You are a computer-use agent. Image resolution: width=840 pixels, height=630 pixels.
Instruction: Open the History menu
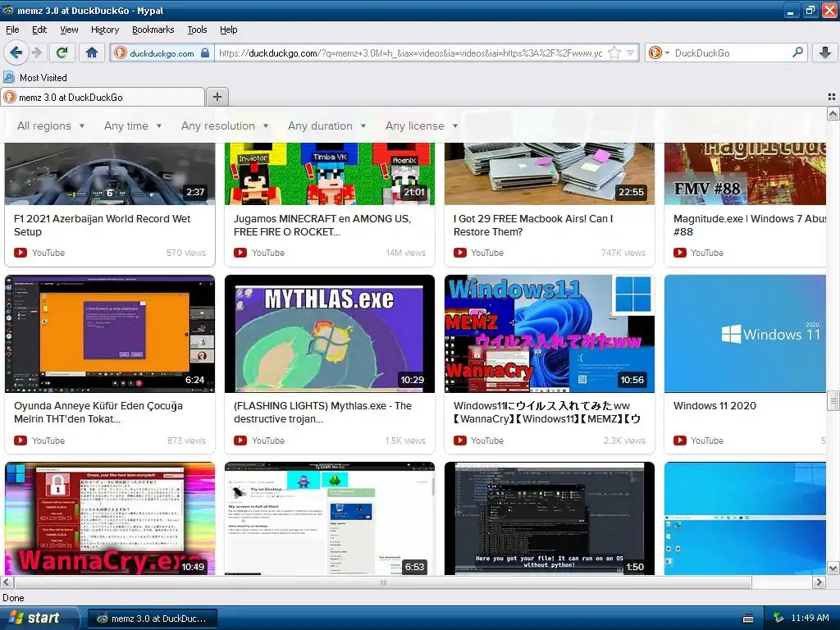pyautogui.click(x=104, y=30)
